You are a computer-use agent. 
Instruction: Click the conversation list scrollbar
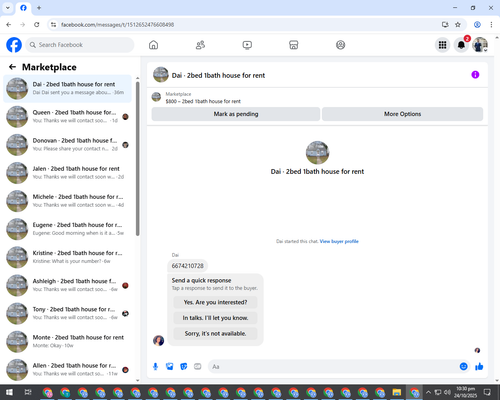click(x=137, y=158)
